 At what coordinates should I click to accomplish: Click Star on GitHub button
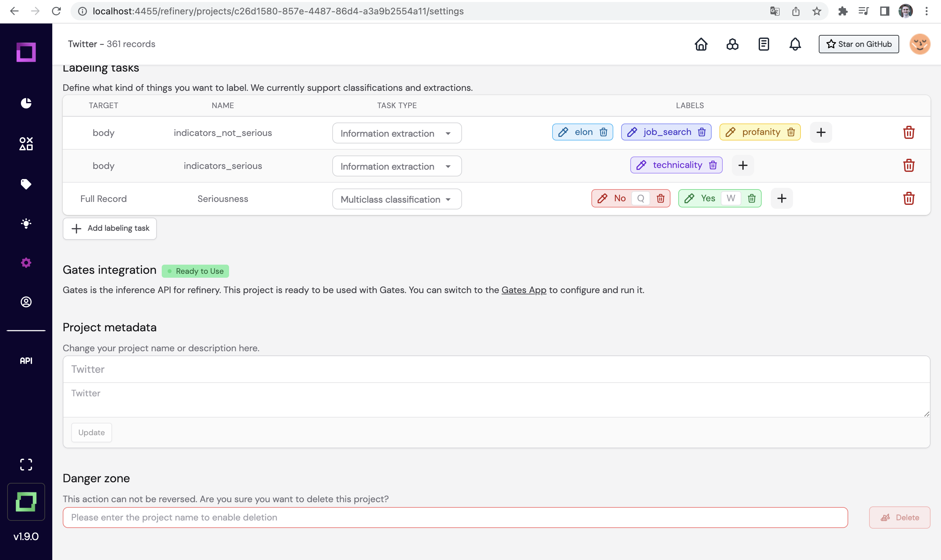859,44
